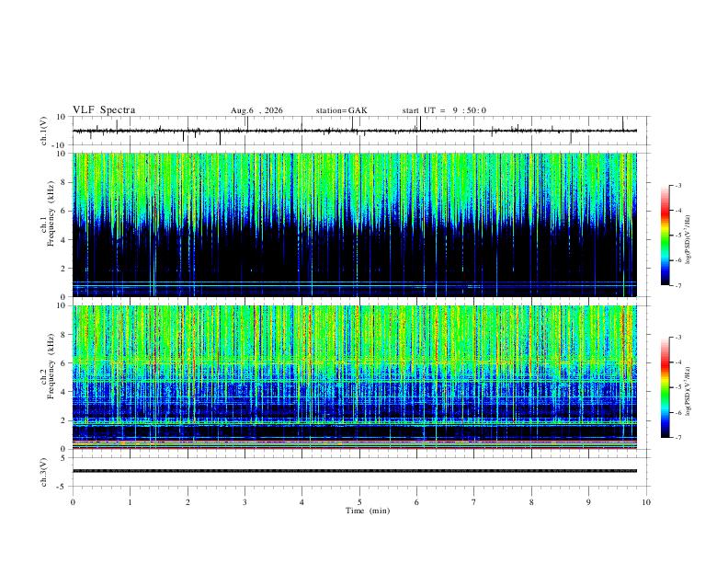Click the 9 minute tick on time axis
The width and height of the screenshot is (728, 563).
pos(588,502)
